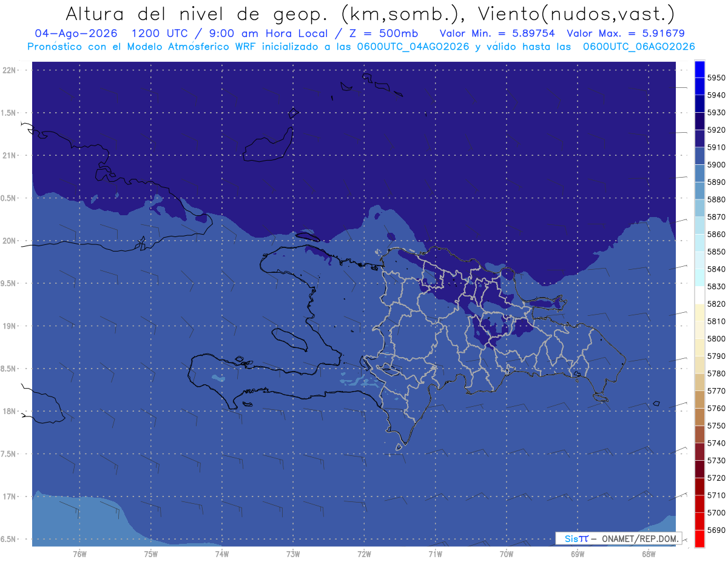Click the '72W' longitude label
728x562 pixels.
[364, 554]
